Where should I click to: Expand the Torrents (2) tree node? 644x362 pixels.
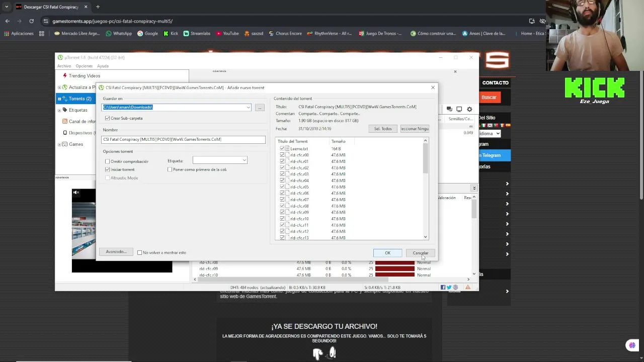coord(59,99)
